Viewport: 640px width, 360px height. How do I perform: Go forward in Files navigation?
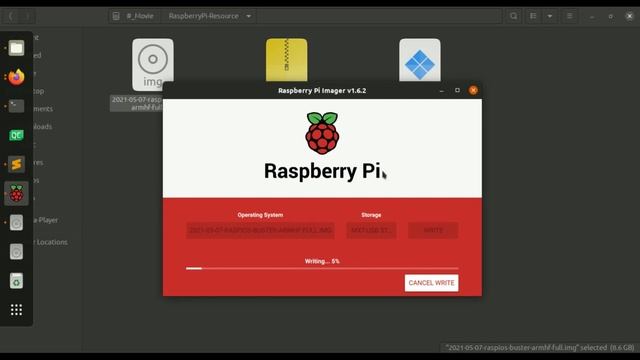click(27, 16)
